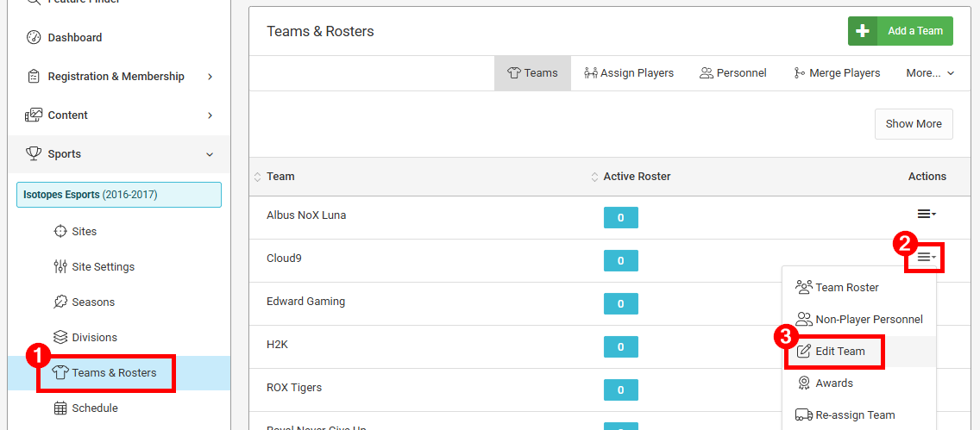Click the Content chart icon
980x430 pixels.
pyautogui.click(x=33, y=115)
